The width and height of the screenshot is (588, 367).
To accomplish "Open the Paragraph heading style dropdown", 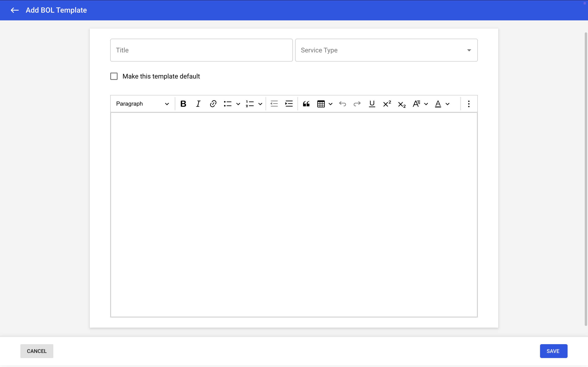I will pos(142,104).
